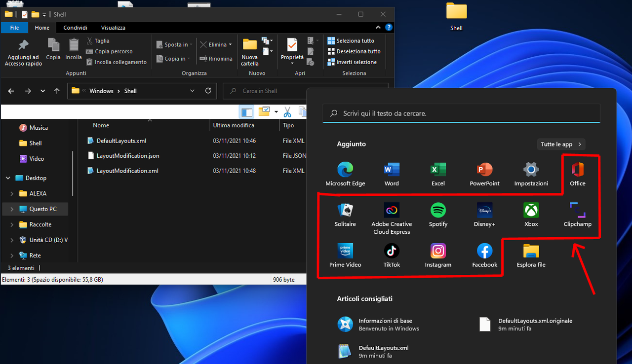Click Aggiungi ad Accesso rapido in ribbon
This screenshot has width=632, height=364.
coord(23,52)
